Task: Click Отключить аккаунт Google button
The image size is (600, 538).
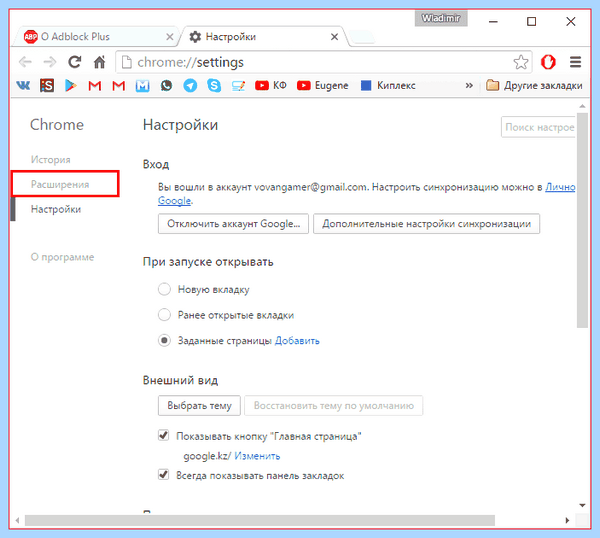Action: 233,223
